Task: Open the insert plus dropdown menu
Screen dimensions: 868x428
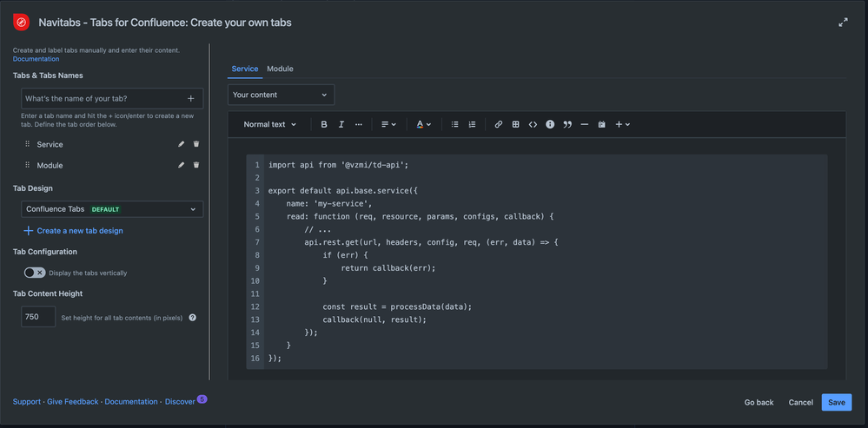Action: click(623, 124)
